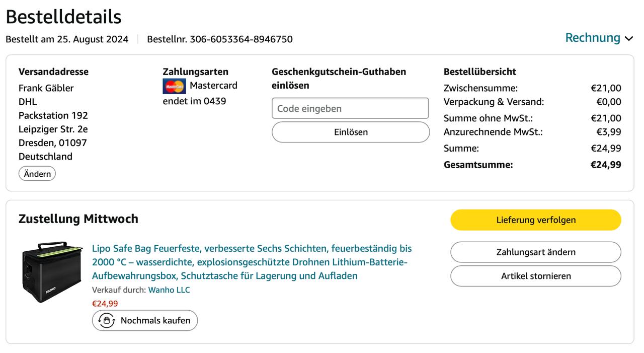The image size is (644, 353).
Task: Click the Packstation 192 address line
Action: (x=53, y=115)
